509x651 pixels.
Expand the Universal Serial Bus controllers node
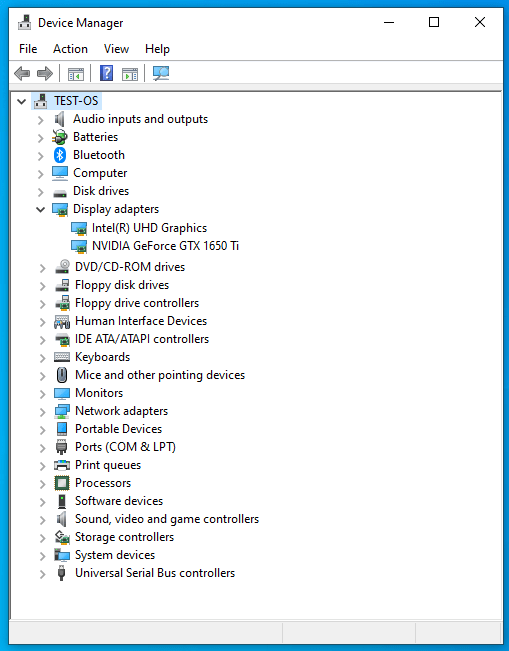42,573
